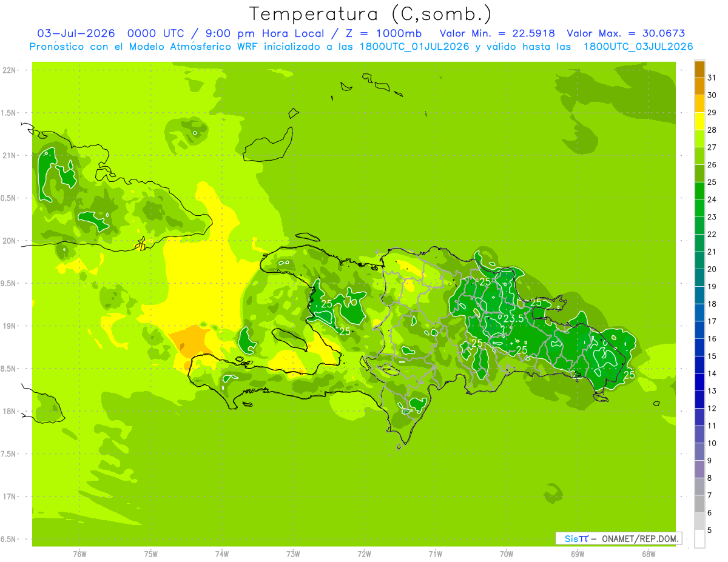Select the legend value "27"
Viewport: 728px width, 562px height.
712,147
